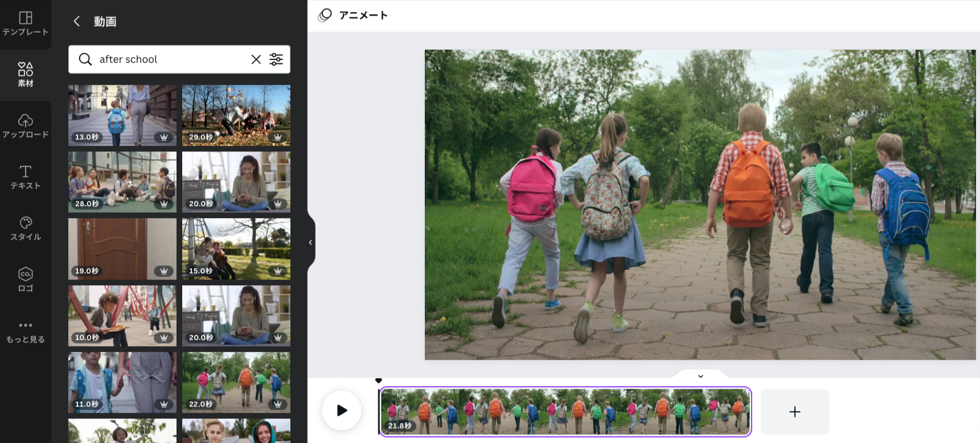Select the 13.0秒 video thumbnail

pyautogui.click(x=122, y=115)
